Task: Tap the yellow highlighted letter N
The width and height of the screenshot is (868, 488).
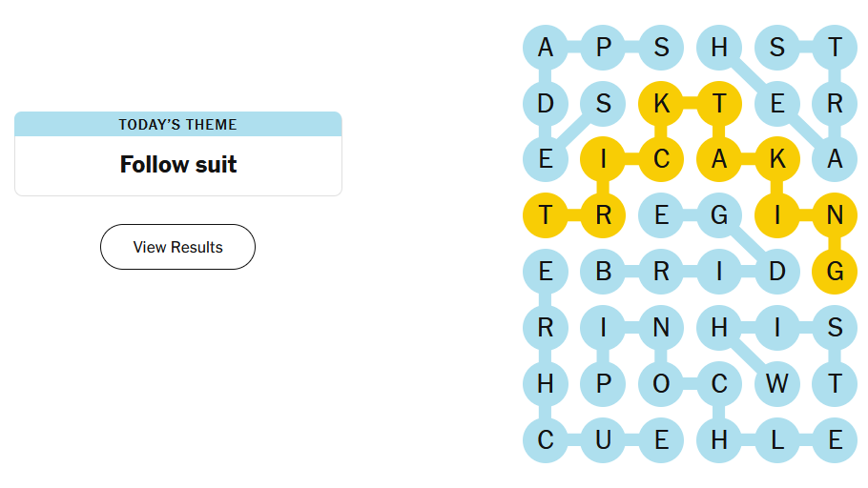Action: tap(835, 215)
